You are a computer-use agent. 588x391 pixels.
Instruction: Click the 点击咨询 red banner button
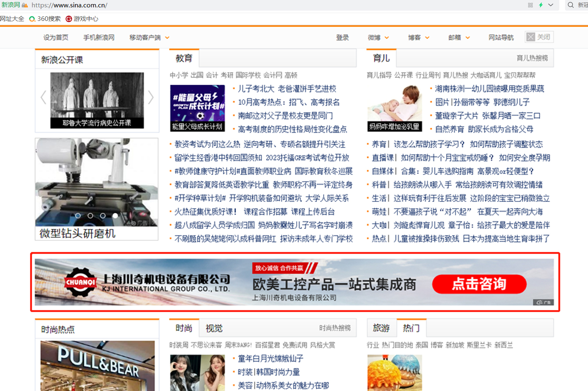479,284
